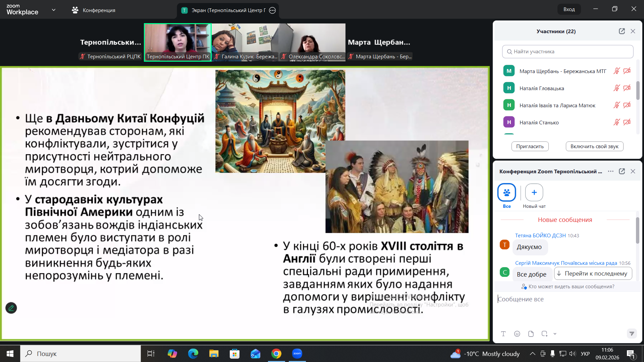Click the annotation pencil icon on shared screen
This screenshot has width=644, height=362.
pos(11,308)
